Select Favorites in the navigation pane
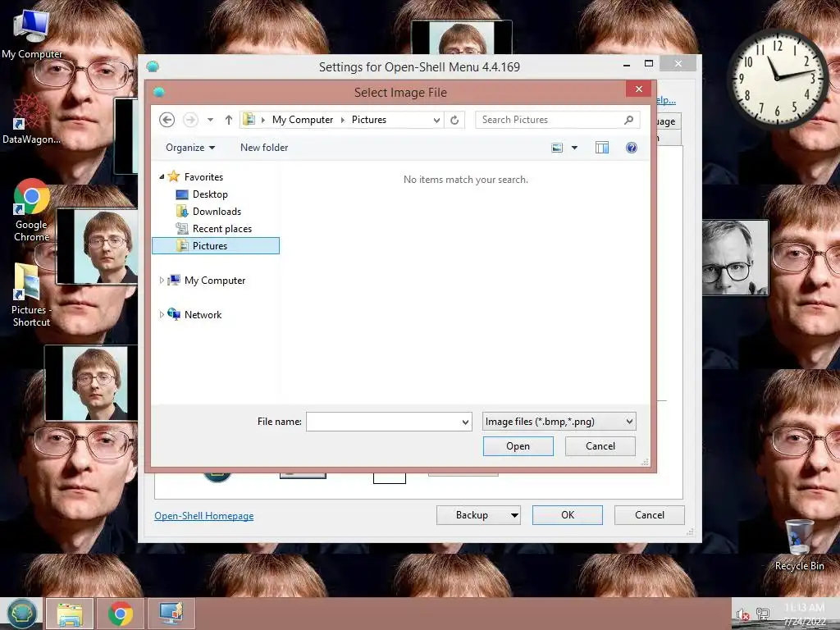This screenshot has width=840, height=630. click(203, 177)
